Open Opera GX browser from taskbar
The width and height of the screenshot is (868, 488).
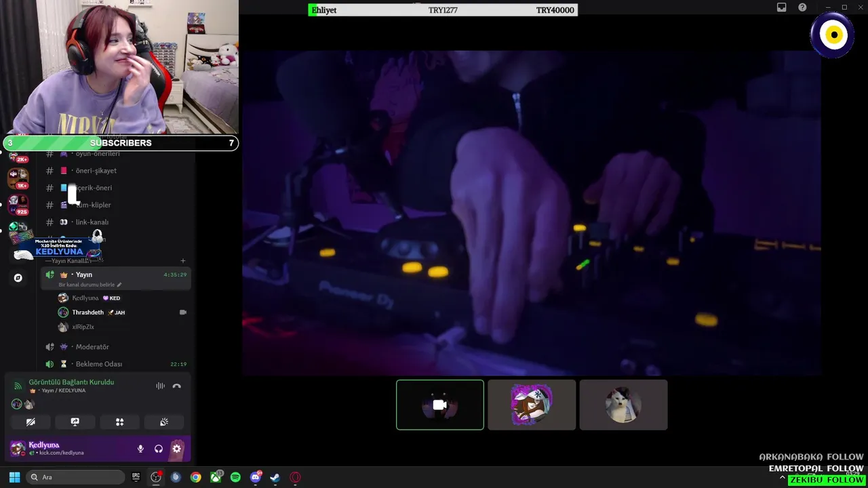[295, 477]
